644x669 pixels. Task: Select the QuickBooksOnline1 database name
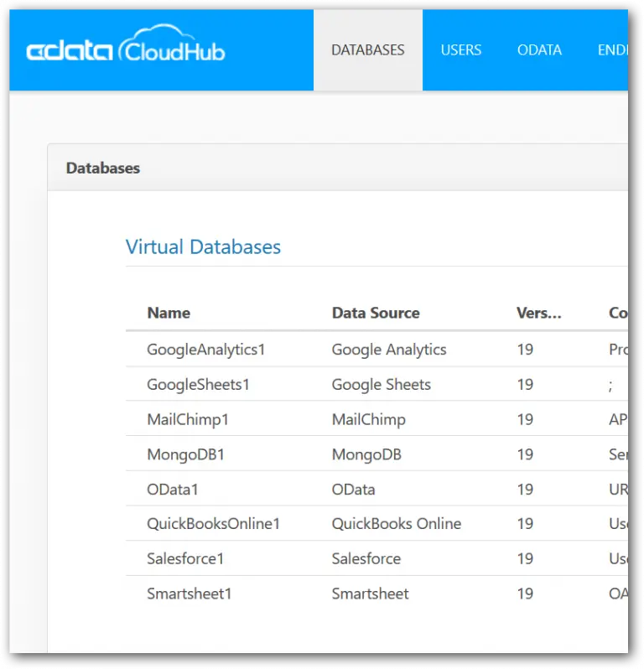(213, 524)
